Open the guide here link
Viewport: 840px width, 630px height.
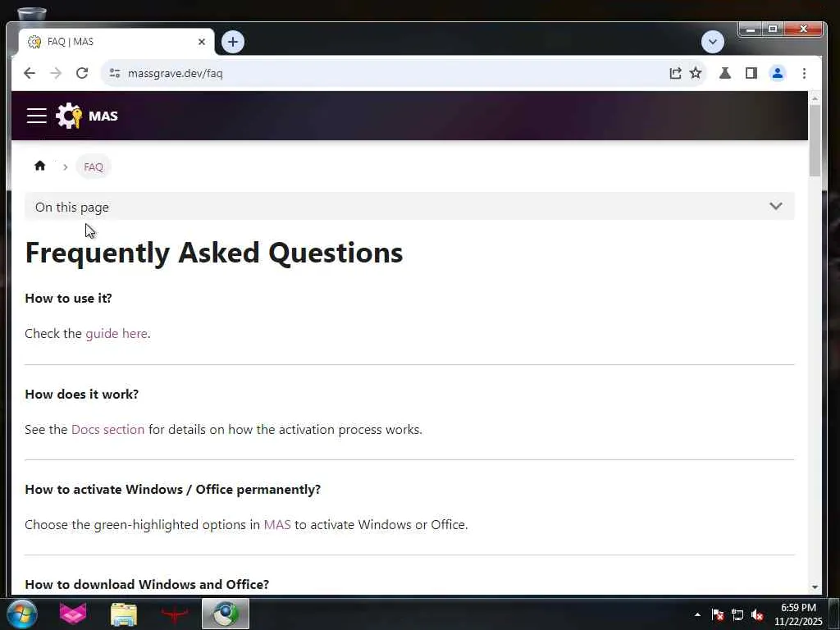(116, 333)
